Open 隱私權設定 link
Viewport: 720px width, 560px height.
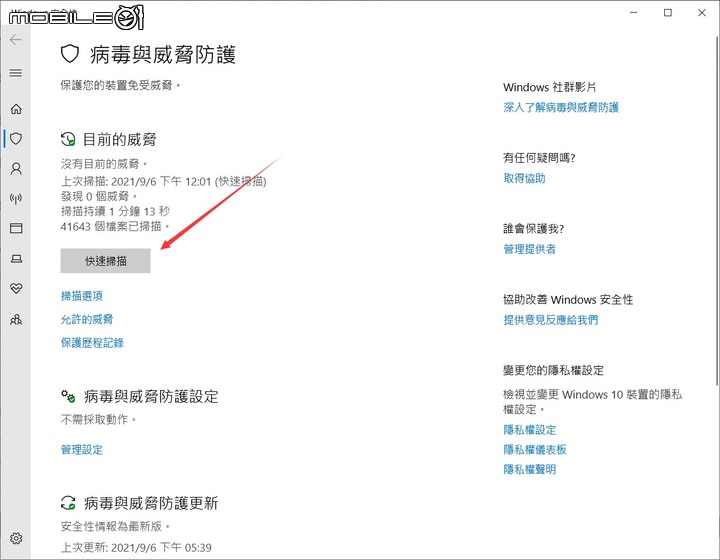pos(529,430)
